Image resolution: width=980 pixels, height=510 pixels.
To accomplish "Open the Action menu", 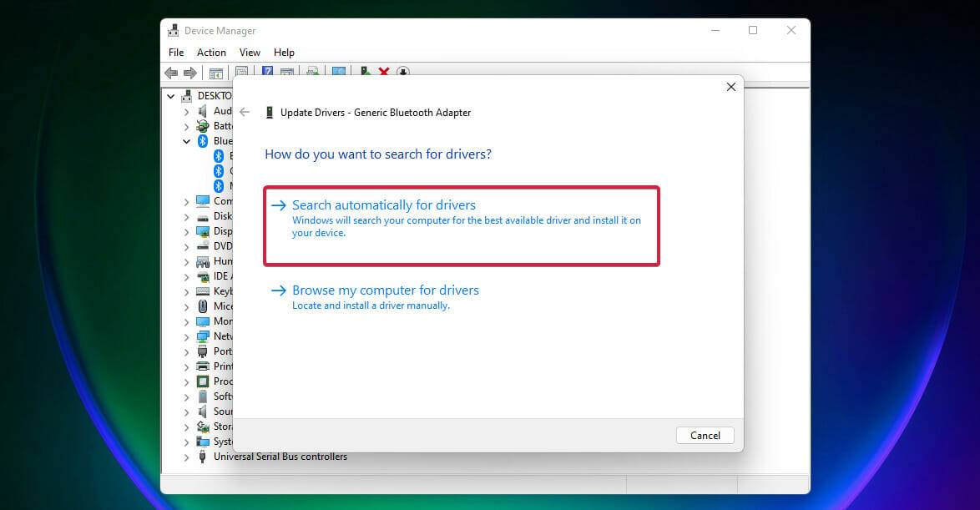I will [x=210, y=52].
